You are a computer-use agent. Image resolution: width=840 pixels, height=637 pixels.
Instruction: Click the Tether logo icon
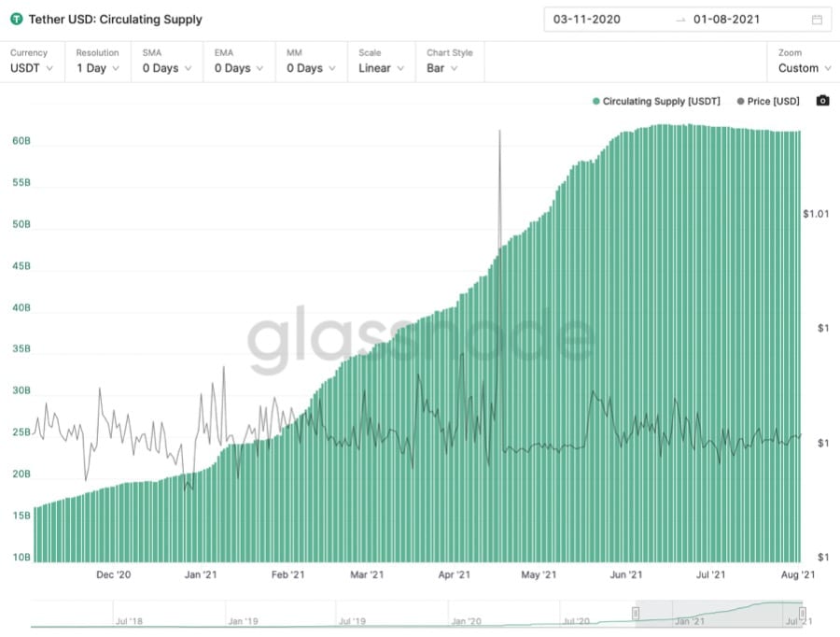coord(16,19)
